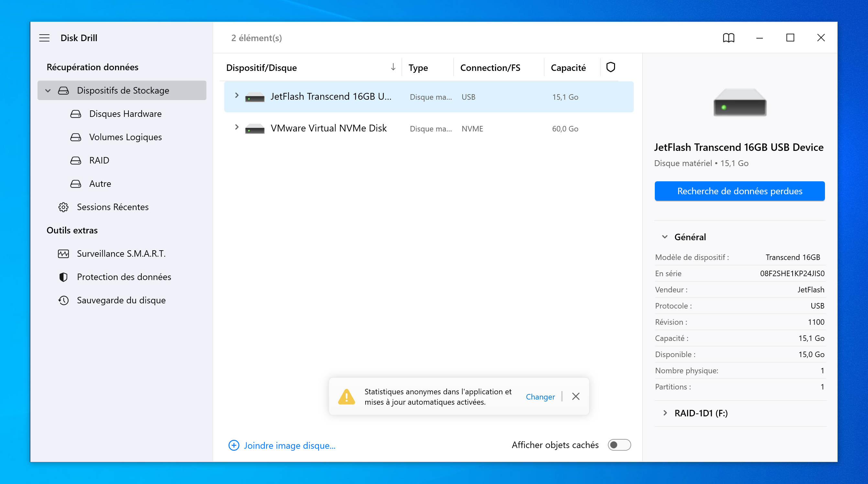This screenshot has width=868, height=484.
Task: Click the USB connection cell
Action: [x=468, y=97]
